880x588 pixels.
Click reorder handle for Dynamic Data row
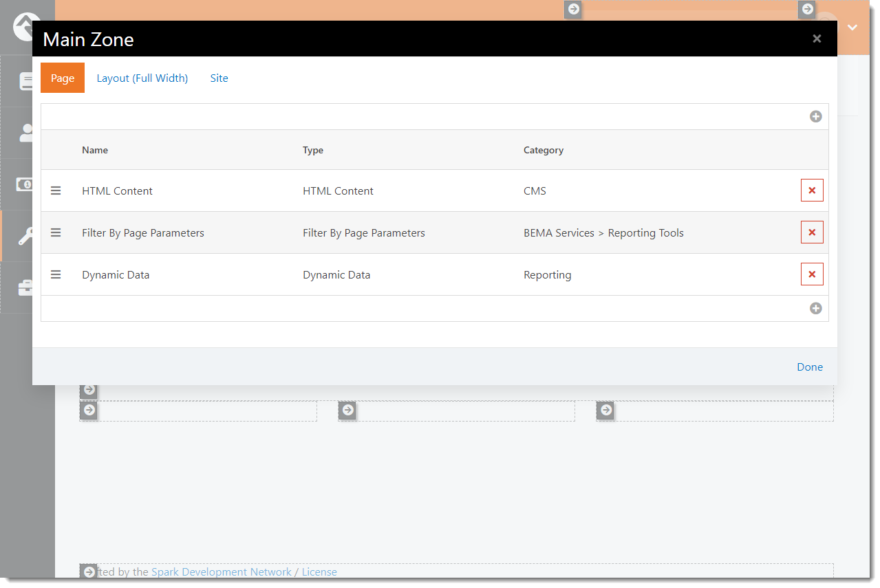coord(56,274)
